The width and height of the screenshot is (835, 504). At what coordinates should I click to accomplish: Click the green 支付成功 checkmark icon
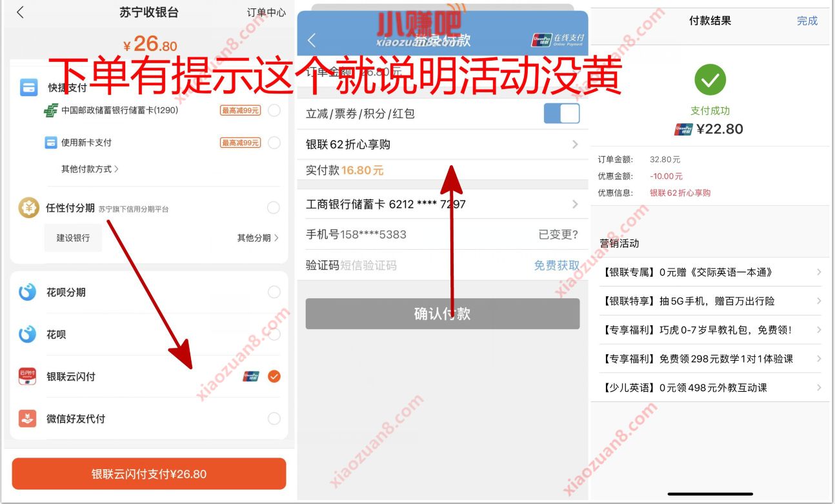pos(710,81)
